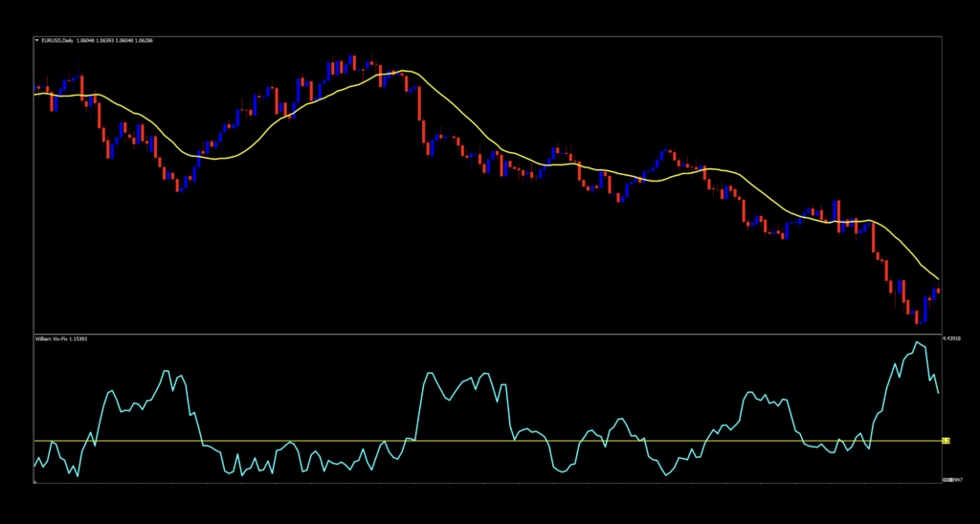
Task: Click the lowest candle of the first price dip
Action: [x=178, y=185]
